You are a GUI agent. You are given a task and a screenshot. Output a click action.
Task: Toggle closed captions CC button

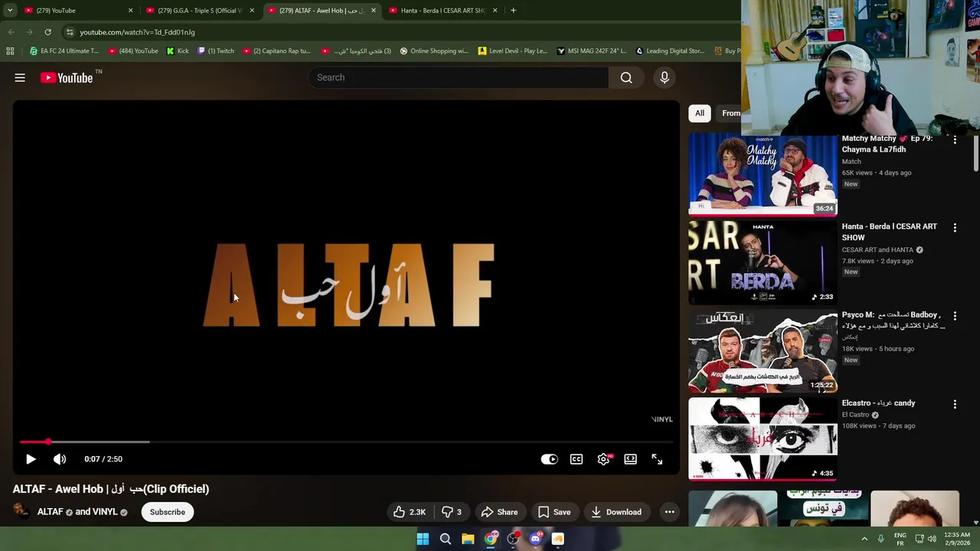pos(577,459)
